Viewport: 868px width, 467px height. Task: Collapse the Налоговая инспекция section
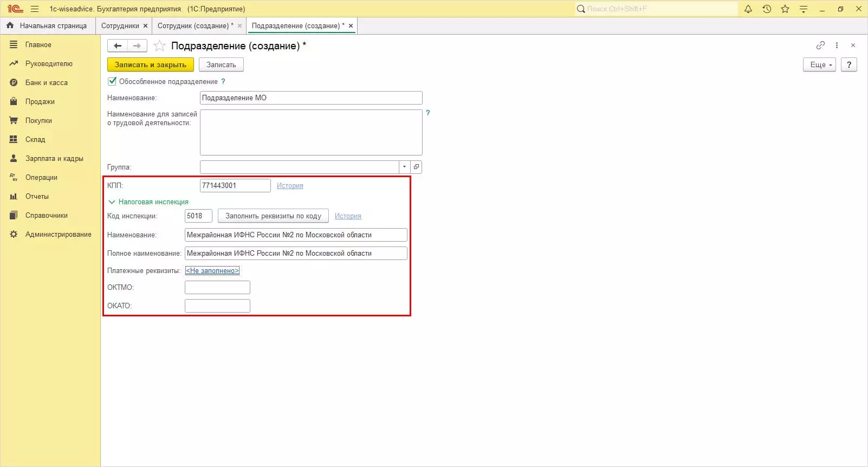(112, 202)
